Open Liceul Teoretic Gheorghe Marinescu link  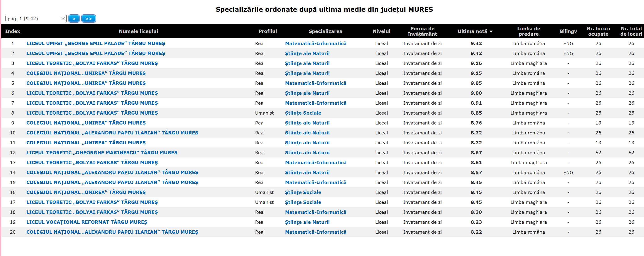point(102,153)
